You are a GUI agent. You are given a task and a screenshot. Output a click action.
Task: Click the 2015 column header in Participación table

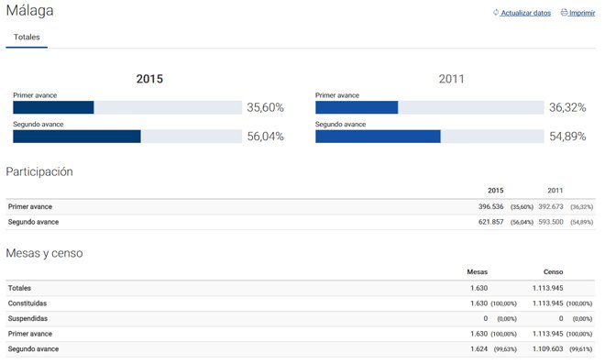click(x=495, y=191)
